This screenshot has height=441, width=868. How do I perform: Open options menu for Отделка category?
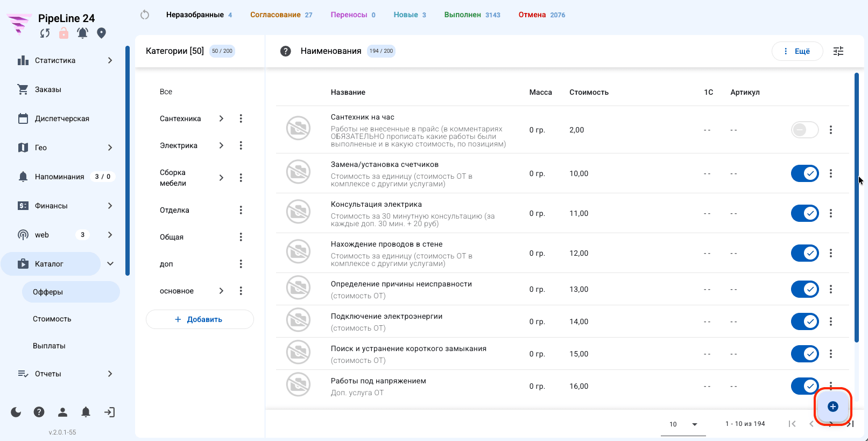tap(241, 210)
